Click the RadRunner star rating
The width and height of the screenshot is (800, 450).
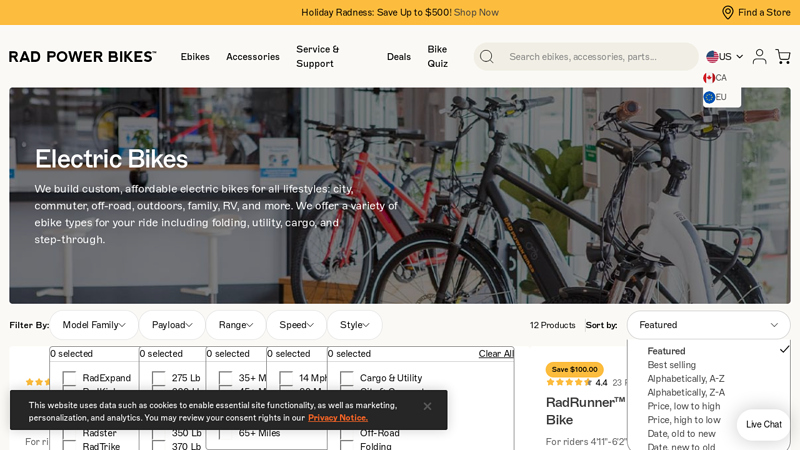(x=569, y=382)
